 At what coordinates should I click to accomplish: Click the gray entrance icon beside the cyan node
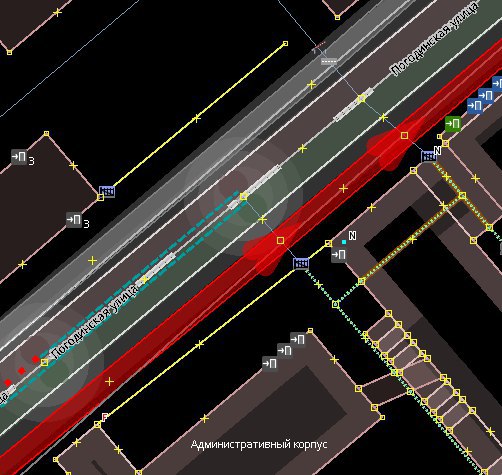coord(339,255)
